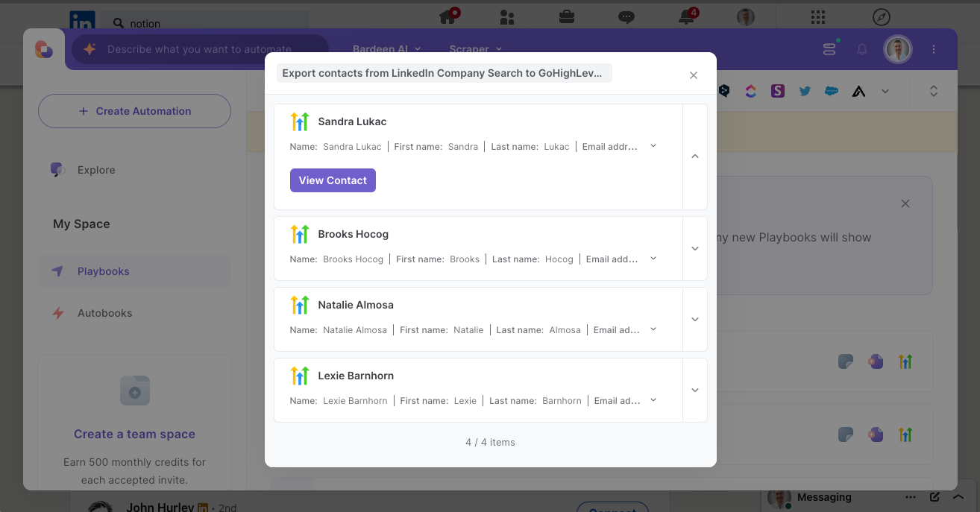
Task: Select the purple S integration icon
Action: pos(778,91)
